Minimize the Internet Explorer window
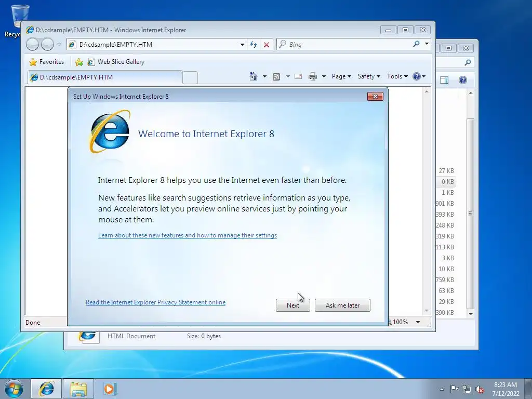Image resolution: width=532 pixels, height=399 pixels. coord(389,30)
